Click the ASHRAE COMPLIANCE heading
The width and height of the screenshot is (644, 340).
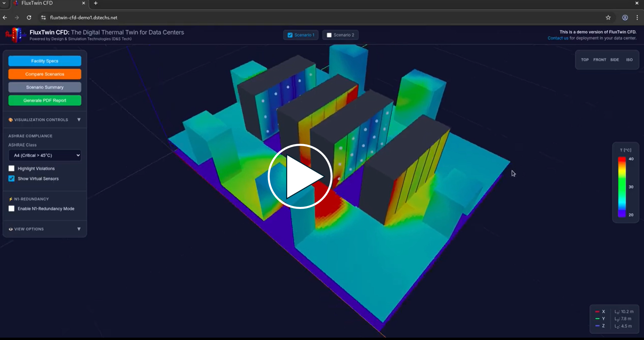tap(30, 136)
